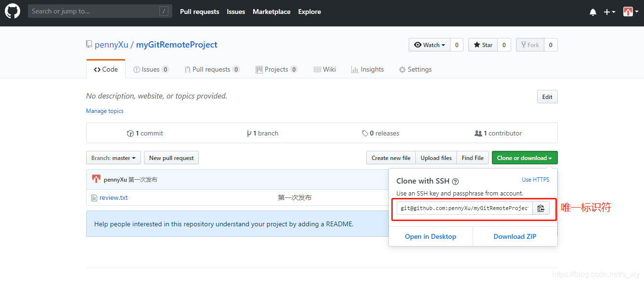The image size is (644, 283).
Task: Expand the Branch: master selector
Action: [x=114, y=158]
